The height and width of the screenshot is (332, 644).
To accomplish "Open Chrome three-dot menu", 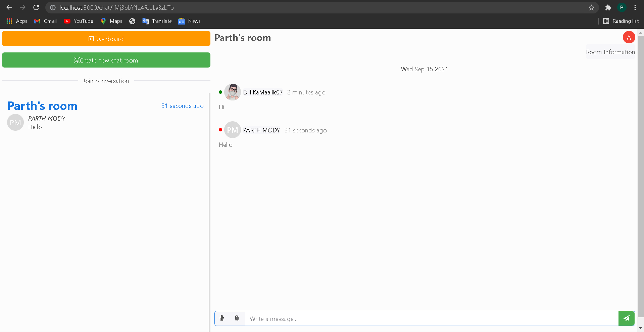I will tap(635, 7).
